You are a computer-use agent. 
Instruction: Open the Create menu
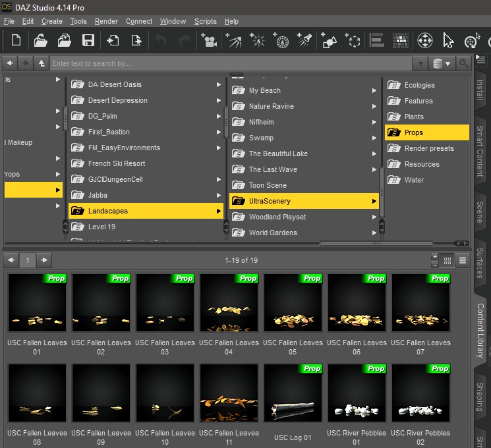click(x=52, y=21)
